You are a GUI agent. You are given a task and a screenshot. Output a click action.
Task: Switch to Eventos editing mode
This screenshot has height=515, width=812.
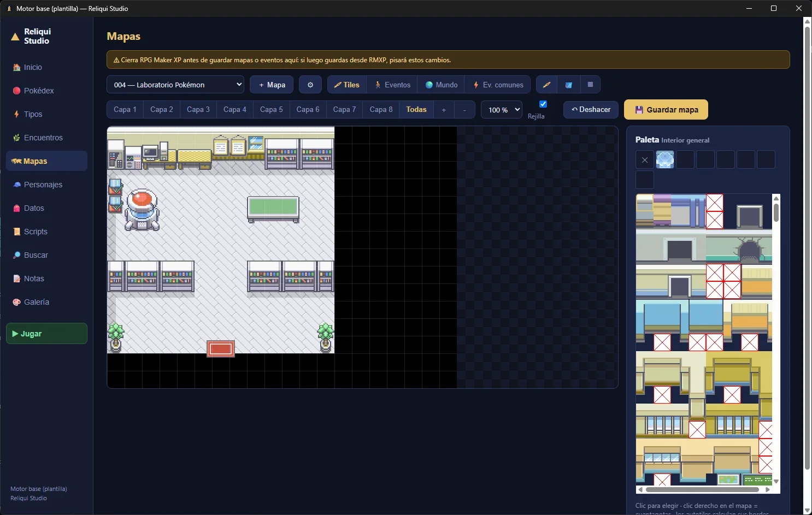click(392, 85)
